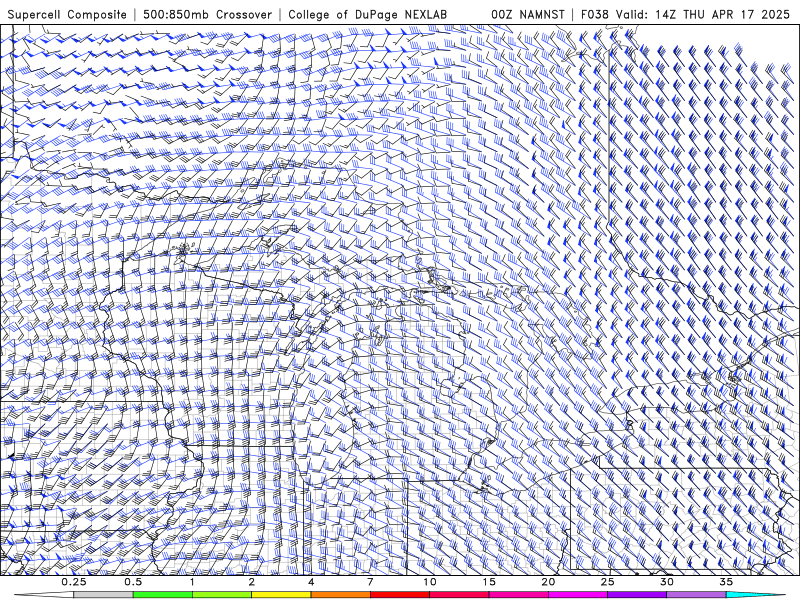The height and width of the screenshot is (600, 800).
Task: Click the "College of DuPage NEXLAB" header text
Action: pyautogui.click(x=367, y=14)
